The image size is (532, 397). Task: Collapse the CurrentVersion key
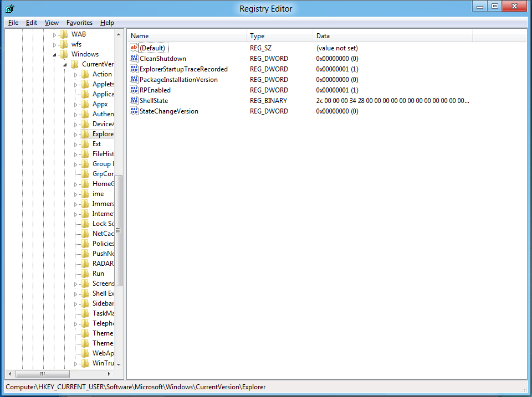pos(65,64)
